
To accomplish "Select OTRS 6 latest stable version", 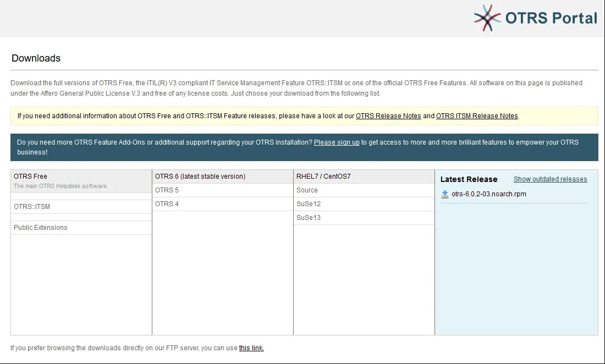I will pyautogui.click(x=200, y=176).
